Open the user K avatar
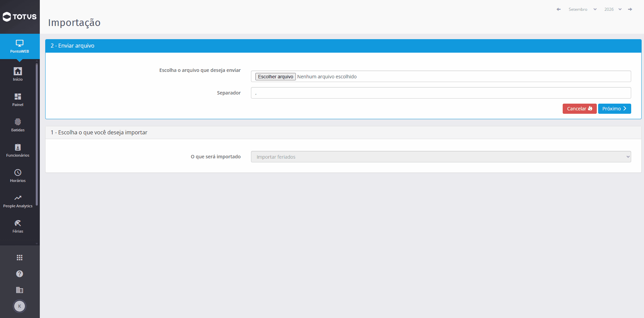 click(20, 306)
